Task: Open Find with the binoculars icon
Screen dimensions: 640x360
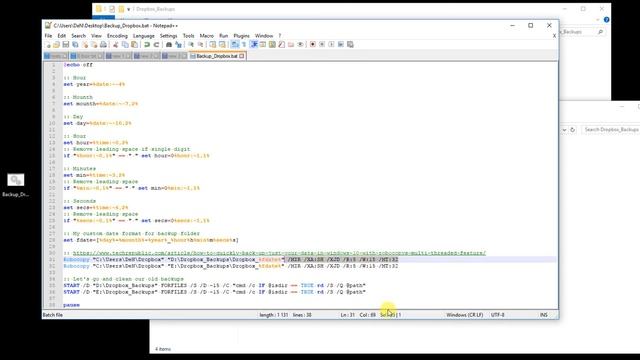Action: pos(169,44)
